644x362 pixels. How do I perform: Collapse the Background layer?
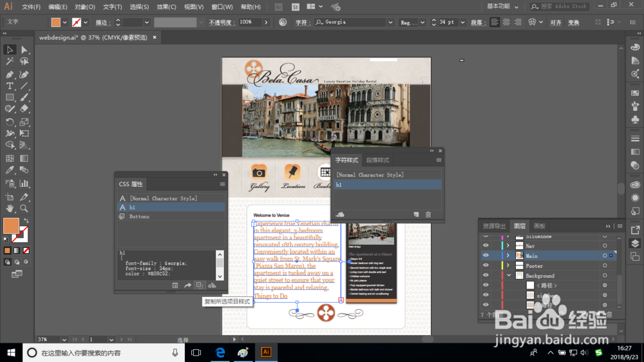coord(509,275)
